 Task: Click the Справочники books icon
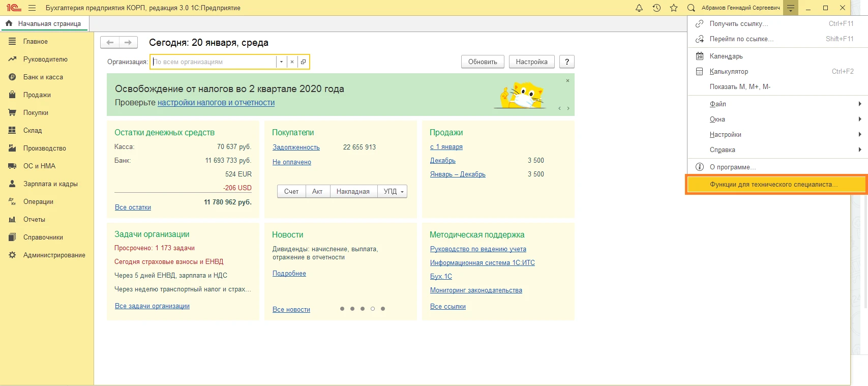pyautogui.click(x=12, y=237)
